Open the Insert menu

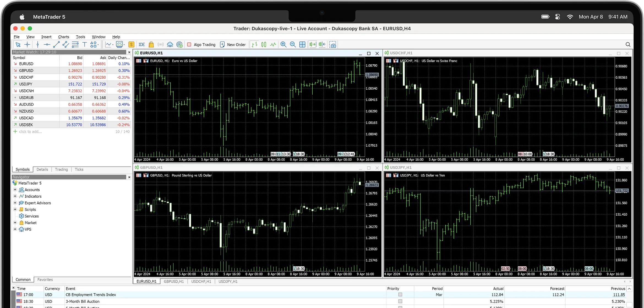click(x=46, y=37)
